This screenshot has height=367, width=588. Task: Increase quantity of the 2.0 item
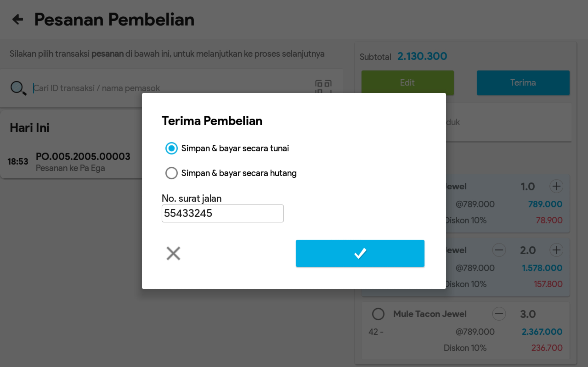[x=556, y=250]
